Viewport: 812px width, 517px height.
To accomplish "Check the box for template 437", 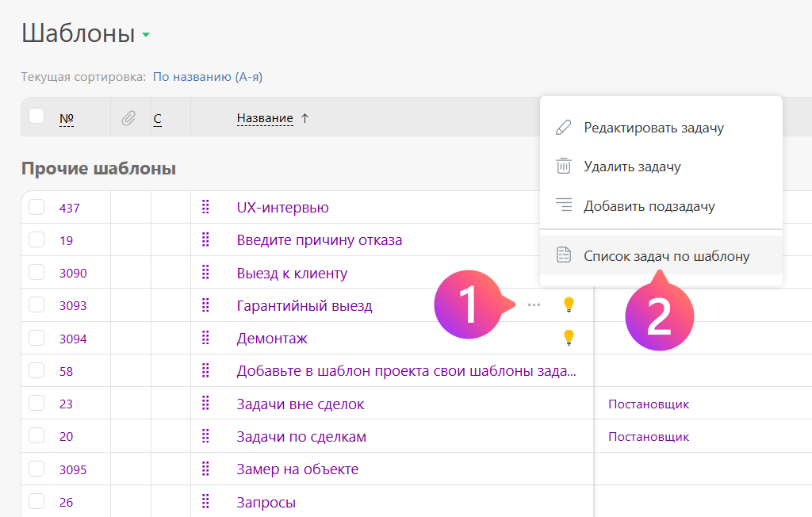I will tap(36, 208).
